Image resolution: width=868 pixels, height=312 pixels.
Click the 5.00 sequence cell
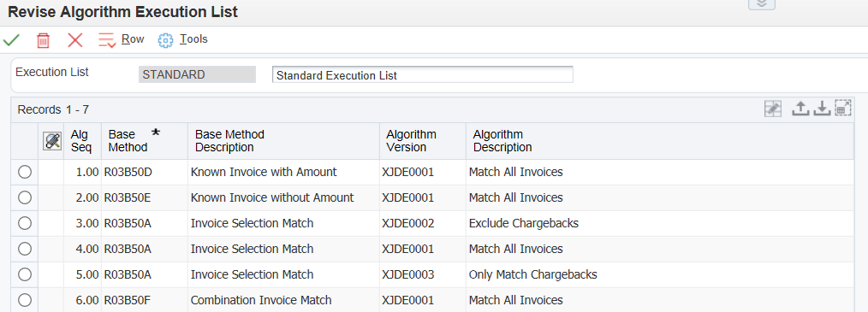(82, 274)
